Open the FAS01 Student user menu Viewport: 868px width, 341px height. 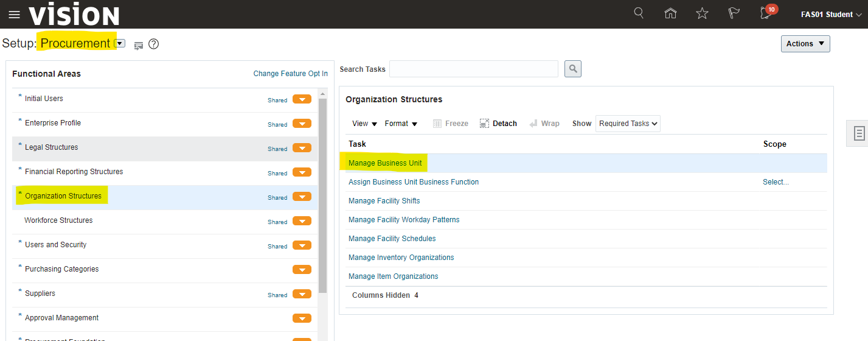pos(831,14)
